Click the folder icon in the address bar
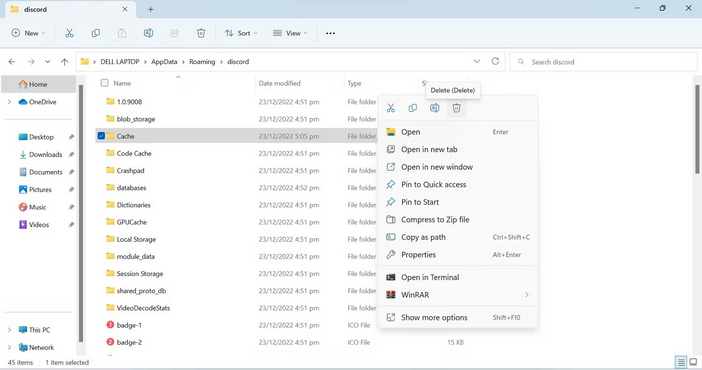 (x=85, y=62)
